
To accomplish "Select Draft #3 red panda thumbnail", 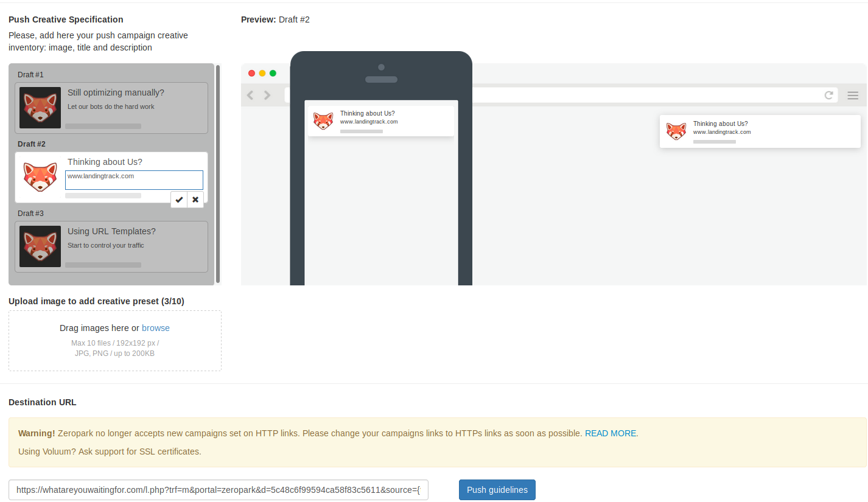I will 40,246.
